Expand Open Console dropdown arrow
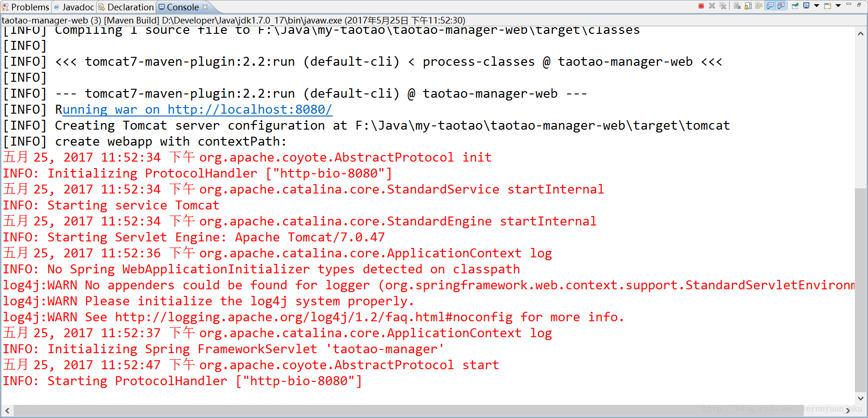This screenshot has width=868, height=418. 838,6
